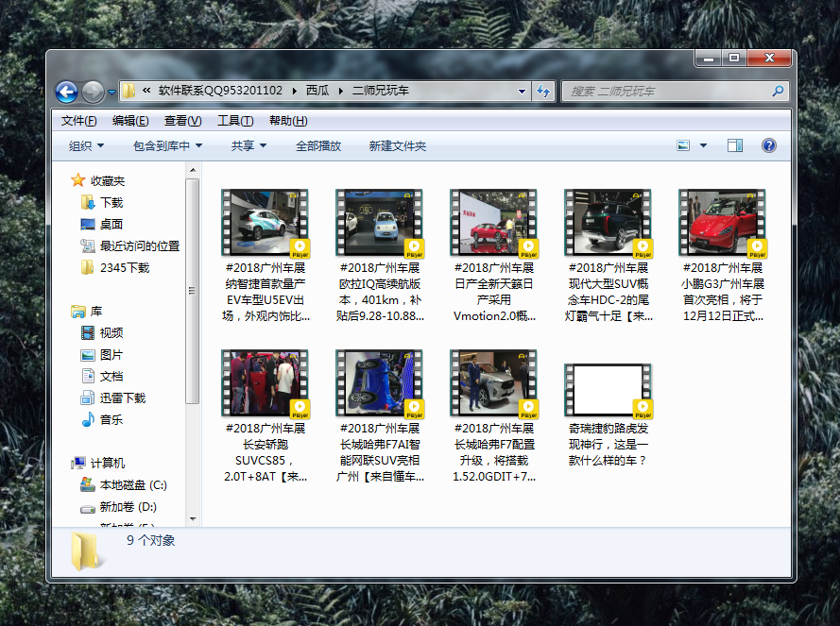The width and height of the screenshot is (840, 626).
Task: Expand the address bar history dropdown
Action: point(522,92)
